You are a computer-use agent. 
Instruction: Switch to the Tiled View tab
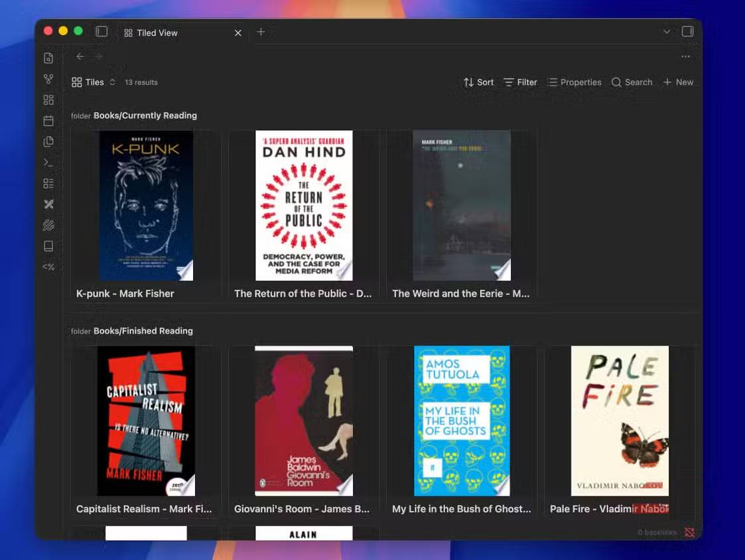coord(157,33)
